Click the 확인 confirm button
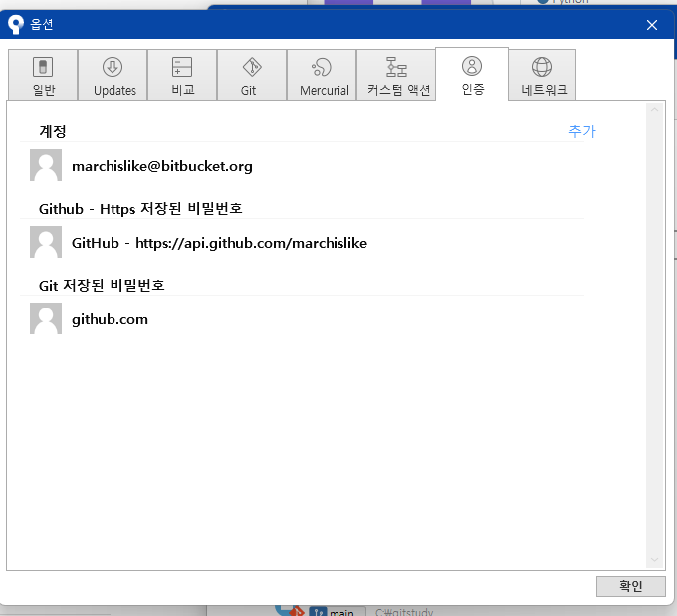 click(x=631, y=586)
